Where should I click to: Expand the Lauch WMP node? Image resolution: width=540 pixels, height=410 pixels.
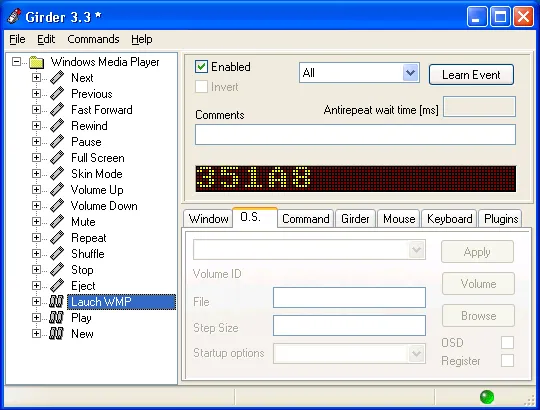36,302
